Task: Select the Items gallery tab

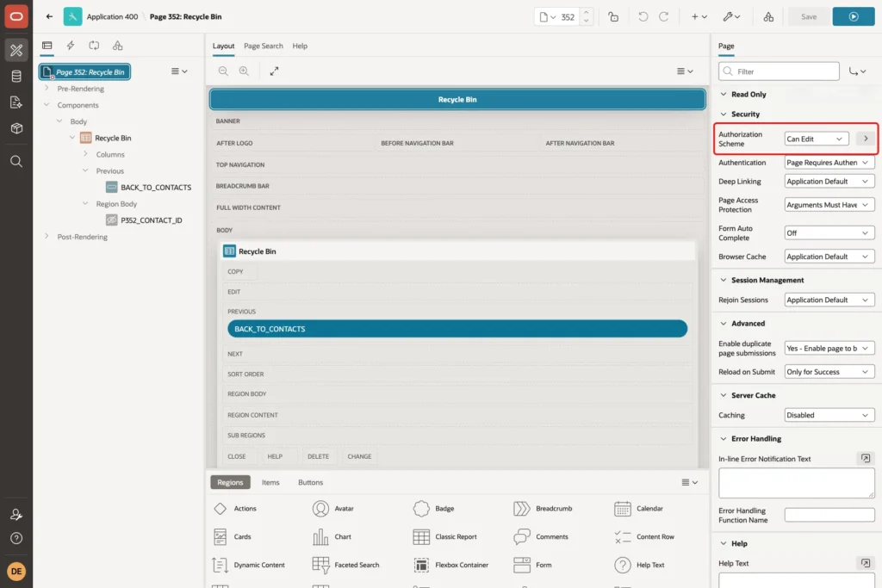Action: (x=270, y=482)
